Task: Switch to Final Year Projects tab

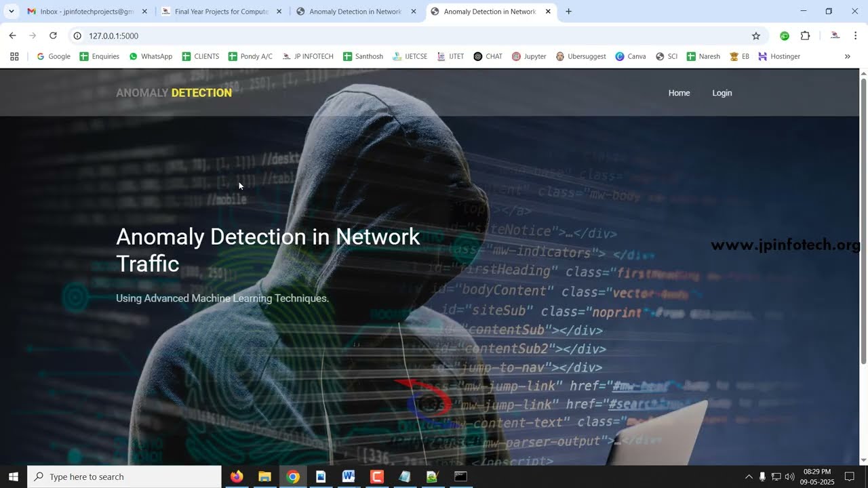Action: 221,12
